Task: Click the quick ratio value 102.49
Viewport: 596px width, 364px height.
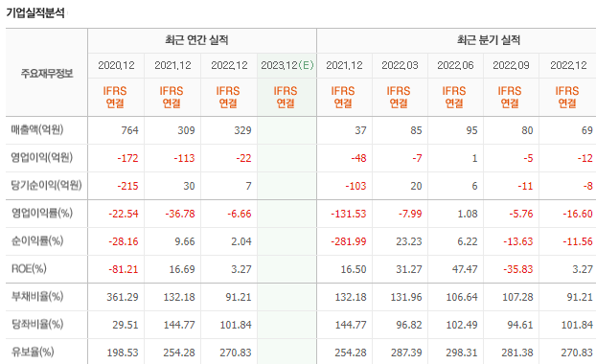Action: (462, 325)
